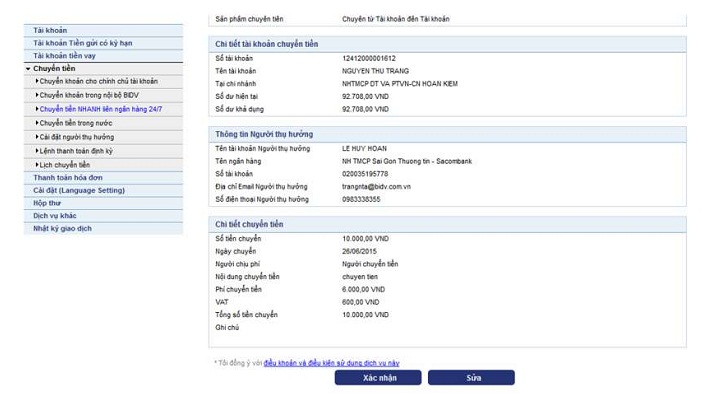Screen dimensions: 701x393
Task: Click the Chuyển tiền menu header
Action: point(103,68)
